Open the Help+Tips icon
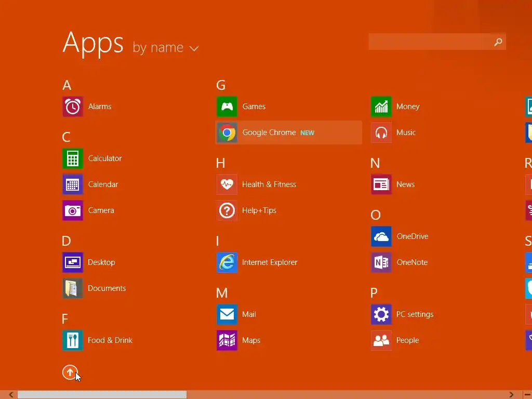 point(227,210)
